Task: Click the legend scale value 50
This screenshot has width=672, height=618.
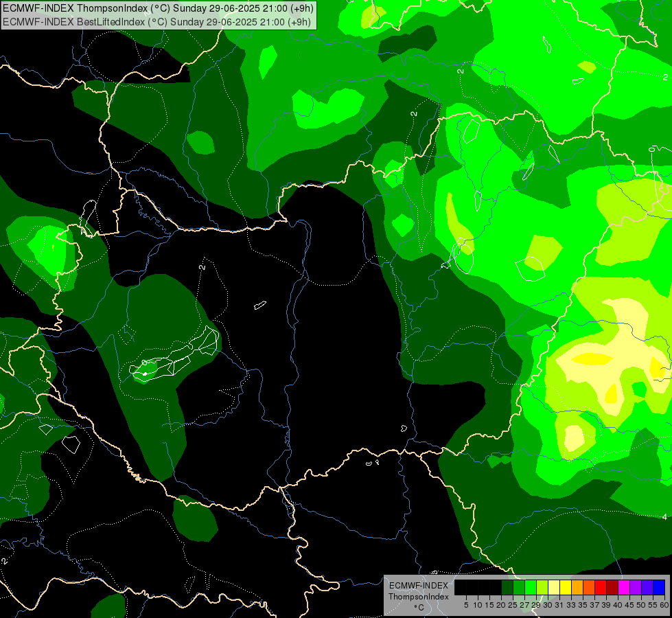Action: click(x=640, y=605)
